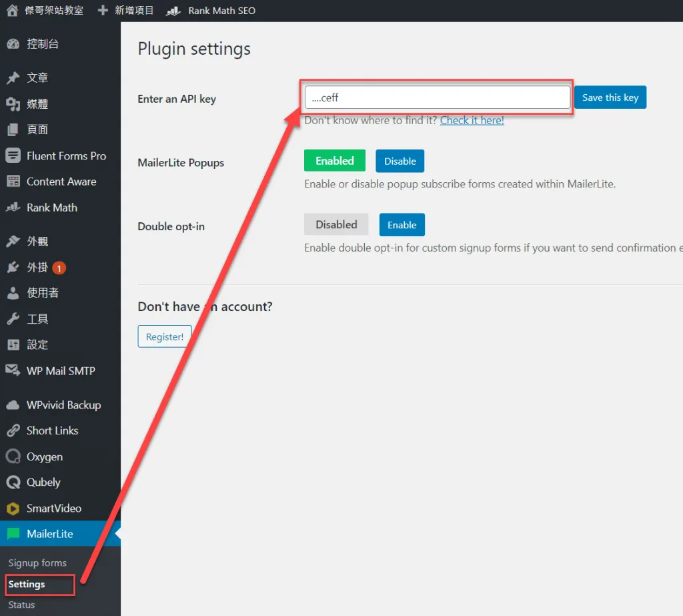Open Signup forms submenu item
The height and width of the screenshot is (616, 683).
coord(37,563)
